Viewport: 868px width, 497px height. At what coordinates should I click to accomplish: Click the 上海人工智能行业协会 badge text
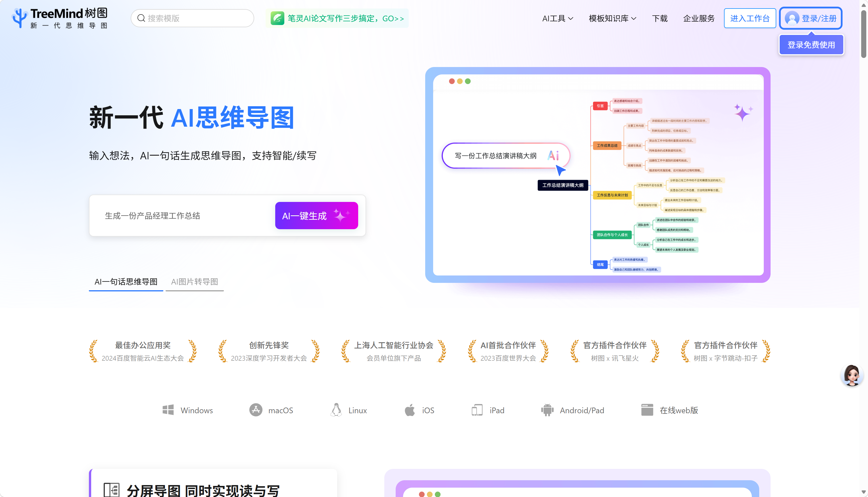point(394,345)
